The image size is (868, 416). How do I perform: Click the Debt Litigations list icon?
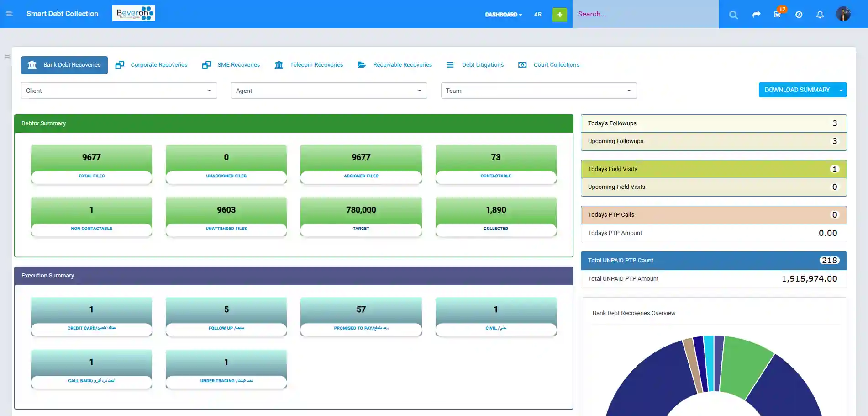click(x=450, y=65)
